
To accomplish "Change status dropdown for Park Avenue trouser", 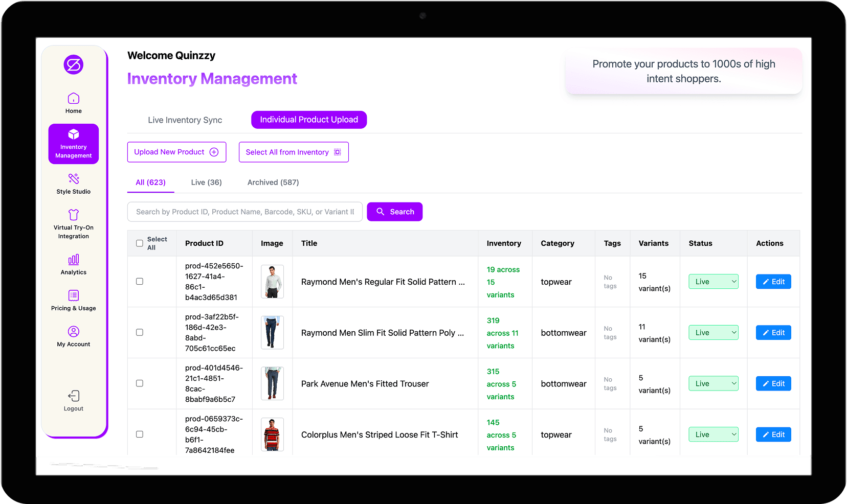I will 713,383.
